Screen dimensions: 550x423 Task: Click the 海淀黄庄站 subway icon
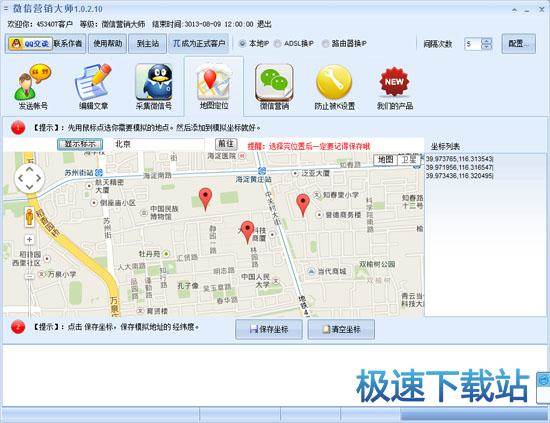pos(262,171)
